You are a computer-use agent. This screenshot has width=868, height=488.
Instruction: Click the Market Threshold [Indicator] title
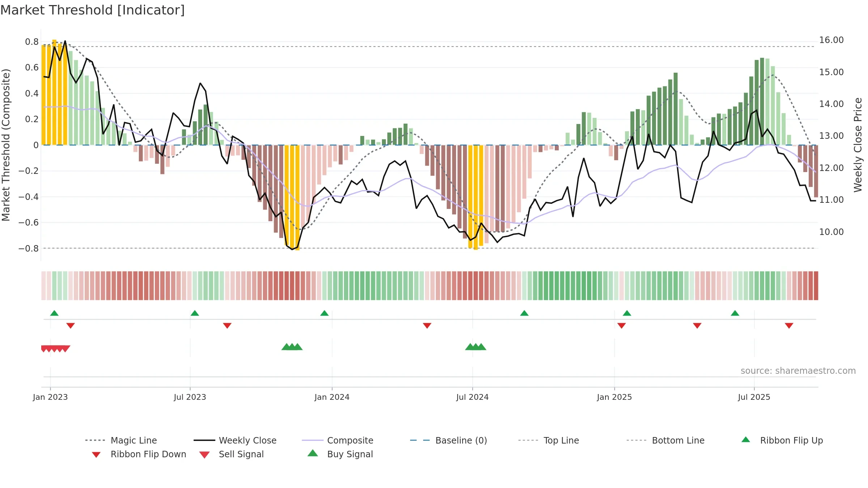point(93,10)
